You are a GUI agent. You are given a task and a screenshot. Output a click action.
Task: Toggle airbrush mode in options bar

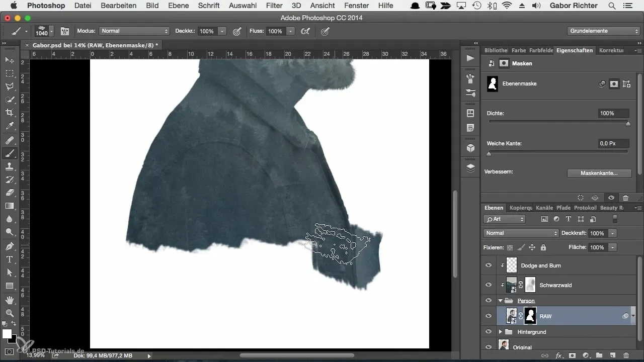[305, 31]
